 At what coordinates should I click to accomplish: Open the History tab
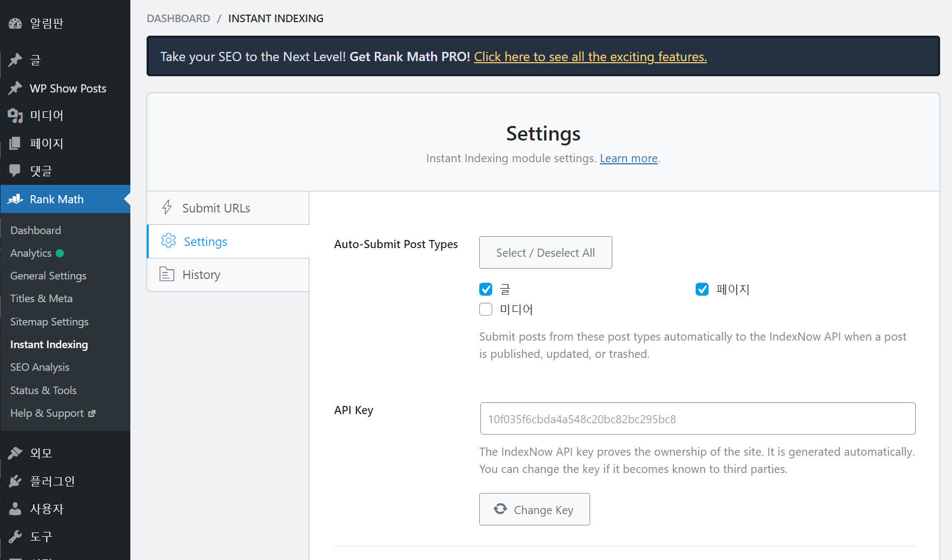(228, 275)
